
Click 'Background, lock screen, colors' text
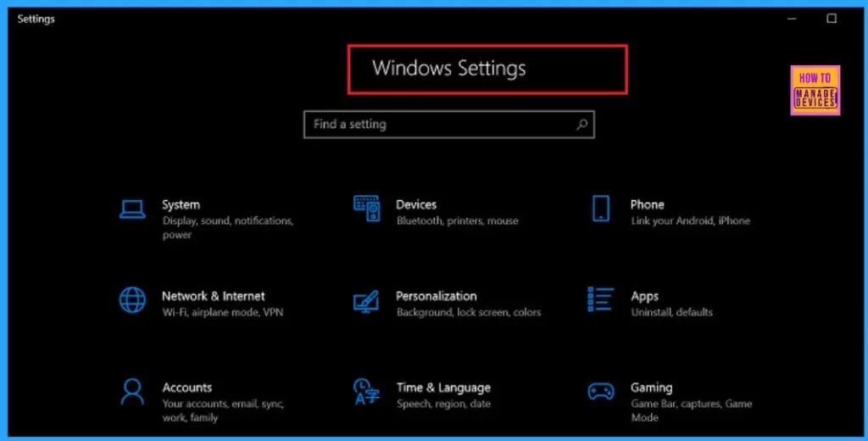point(468,312)
